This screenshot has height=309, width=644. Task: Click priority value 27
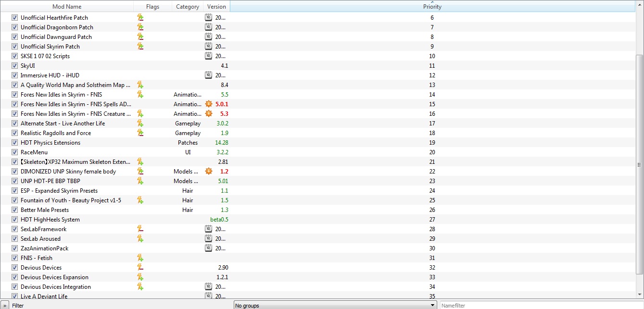click(x=432, y=219)
